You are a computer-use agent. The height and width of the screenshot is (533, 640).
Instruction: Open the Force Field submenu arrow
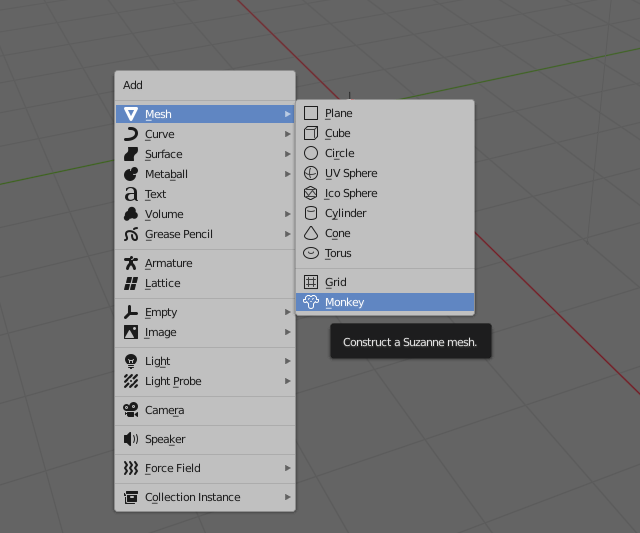287,468
